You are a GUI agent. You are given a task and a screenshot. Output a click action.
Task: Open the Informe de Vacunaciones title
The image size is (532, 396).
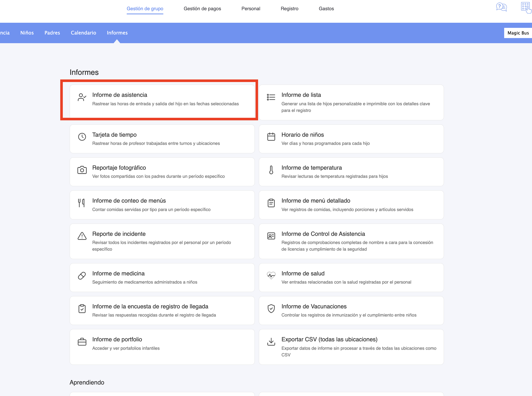coord(314,306)
